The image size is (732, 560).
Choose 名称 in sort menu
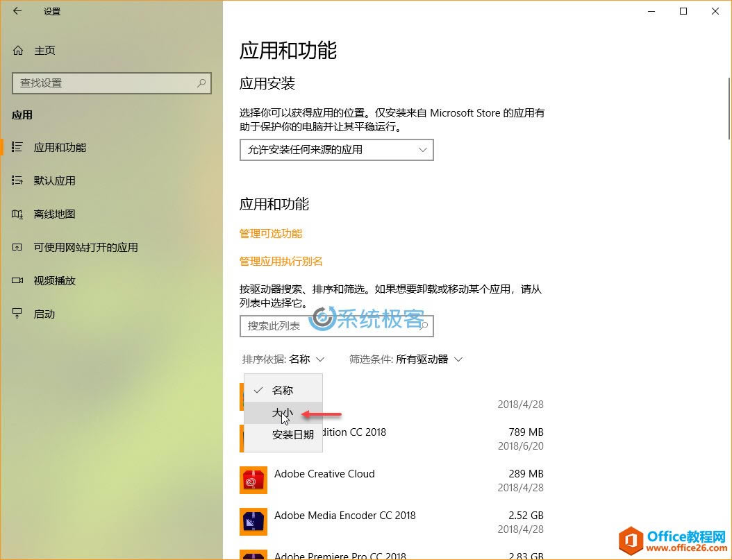coord(283,390)
